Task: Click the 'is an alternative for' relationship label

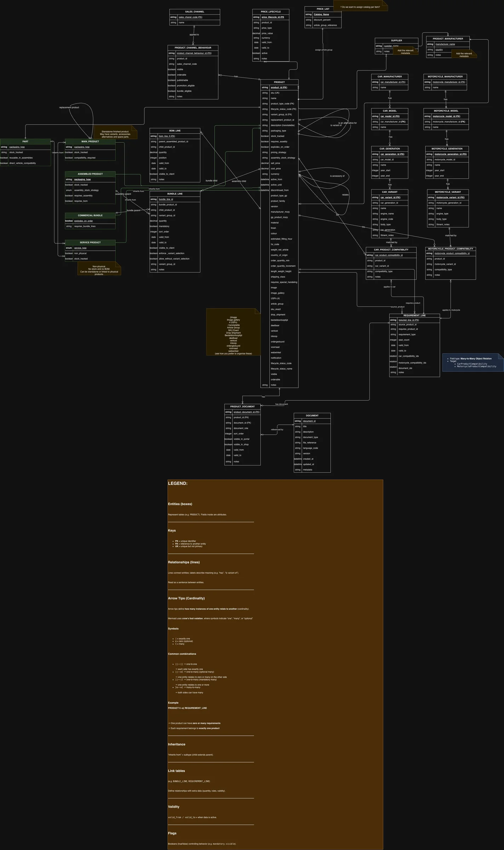Action: point(348,123)
